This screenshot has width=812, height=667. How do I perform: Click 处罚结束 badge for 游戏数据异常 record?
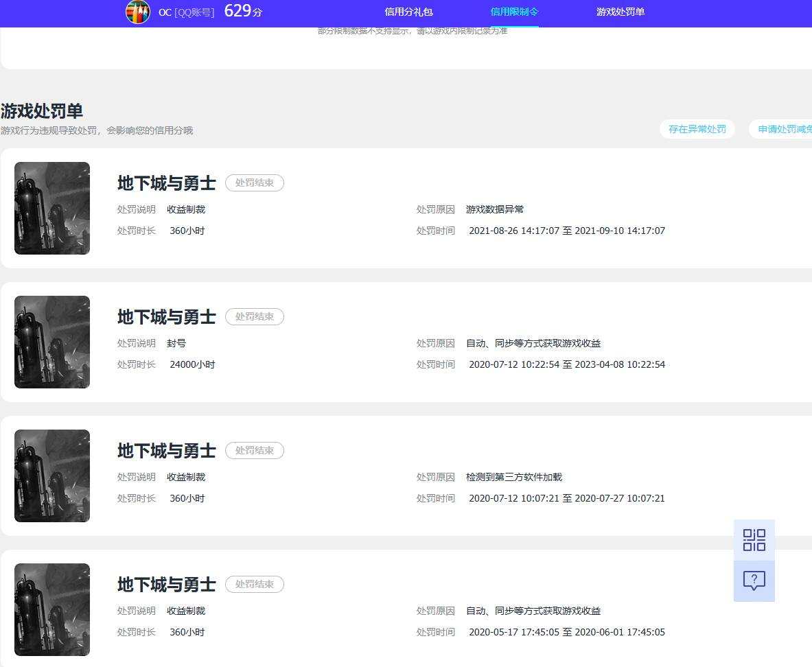point(254,183)
